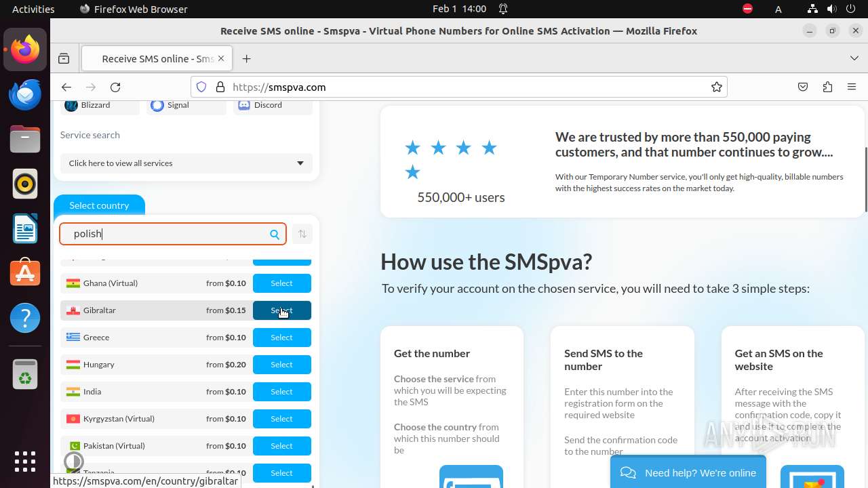
Task: Bookmark this page with star icon
Action: point(716,87)
